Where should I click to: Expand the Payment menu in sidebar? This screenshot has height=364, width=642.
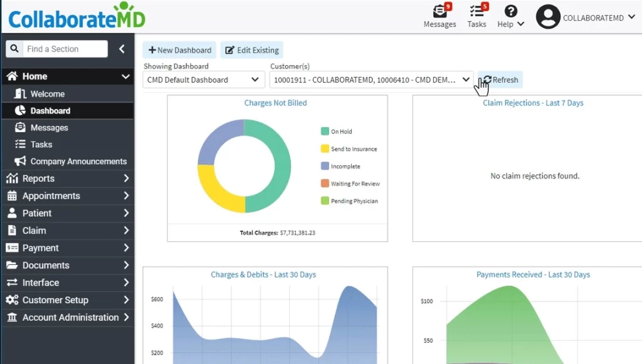point(67,247)
